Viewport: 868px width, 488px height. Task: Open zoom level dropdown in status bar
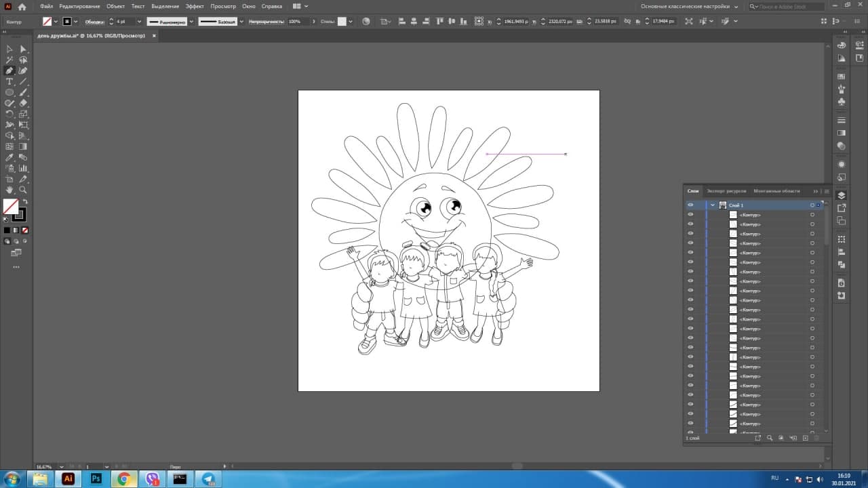[x=61, y=467]
